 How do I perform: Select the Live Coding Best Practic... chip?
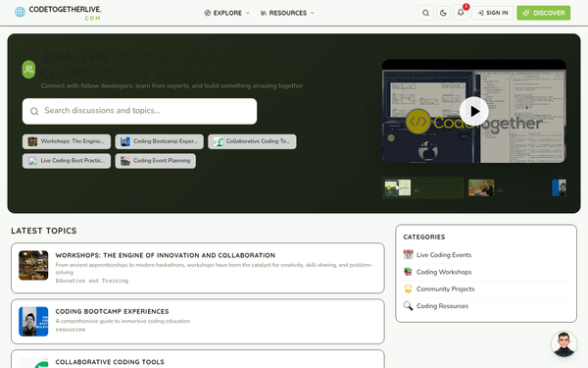click(67, 161)
